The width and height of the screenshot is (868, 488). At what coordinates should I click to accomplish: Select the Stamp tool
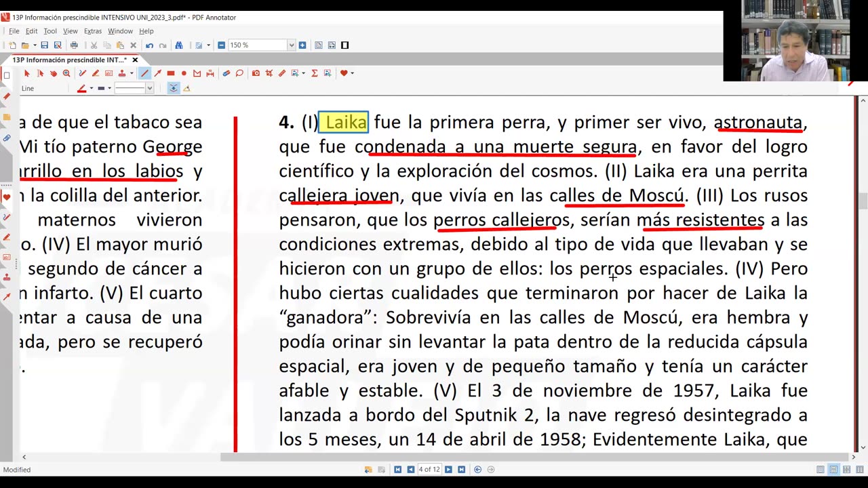pos(122,73)
